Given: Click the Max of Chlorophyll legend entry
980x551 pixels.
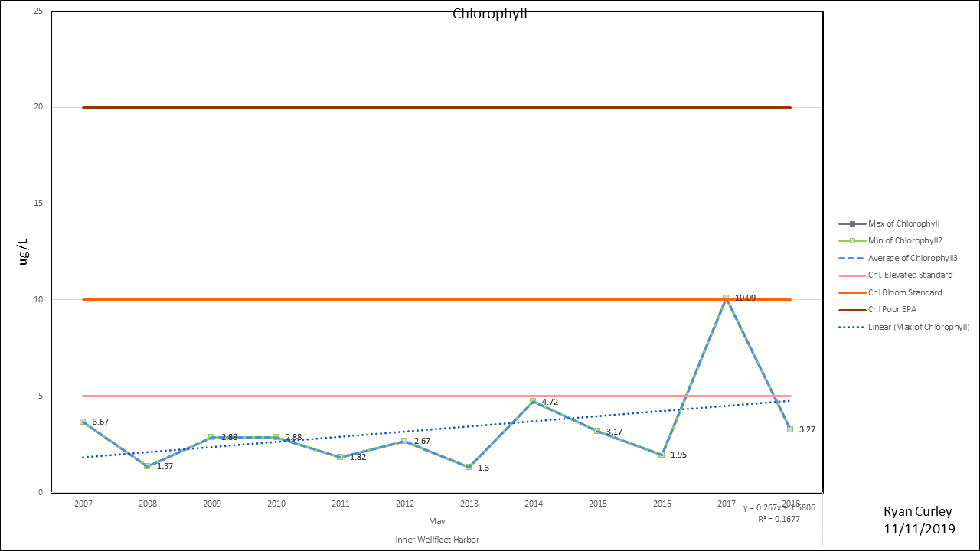Looking at the screenshot, I should point(903,223).
